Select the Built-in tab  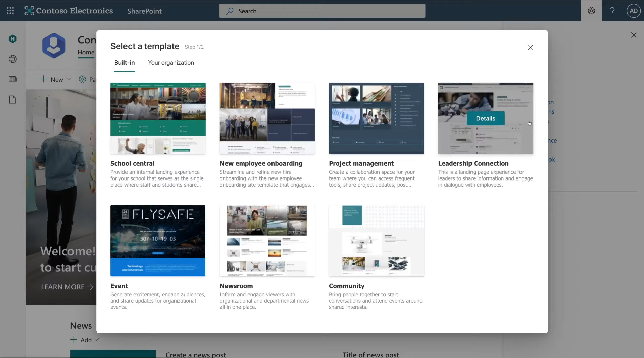pos(124,63)
